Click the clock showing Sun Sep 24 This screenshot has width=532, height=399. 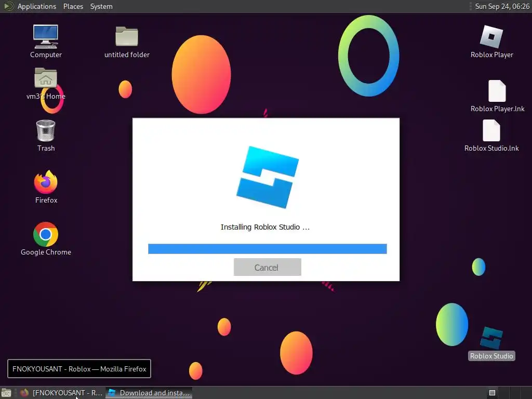[x=502, y=6]
